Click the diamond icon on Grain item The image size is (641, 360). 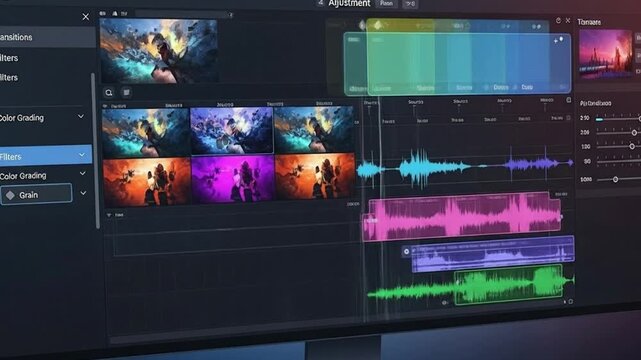point(10,195)
